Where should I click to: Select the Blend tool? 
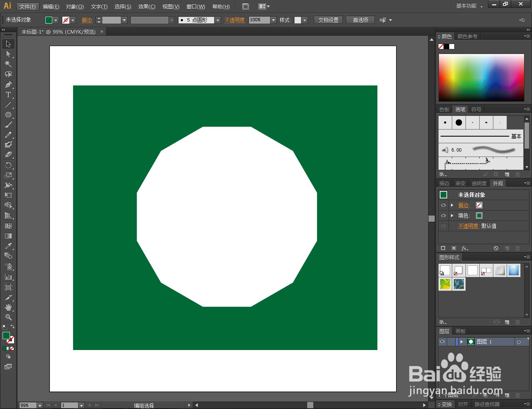[8, 256]
